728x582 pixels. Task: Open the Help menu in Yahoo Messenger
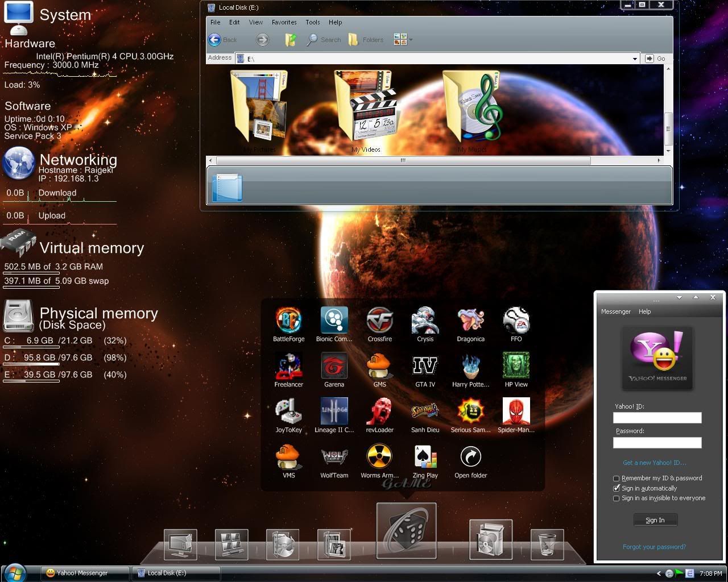point(645,311)
